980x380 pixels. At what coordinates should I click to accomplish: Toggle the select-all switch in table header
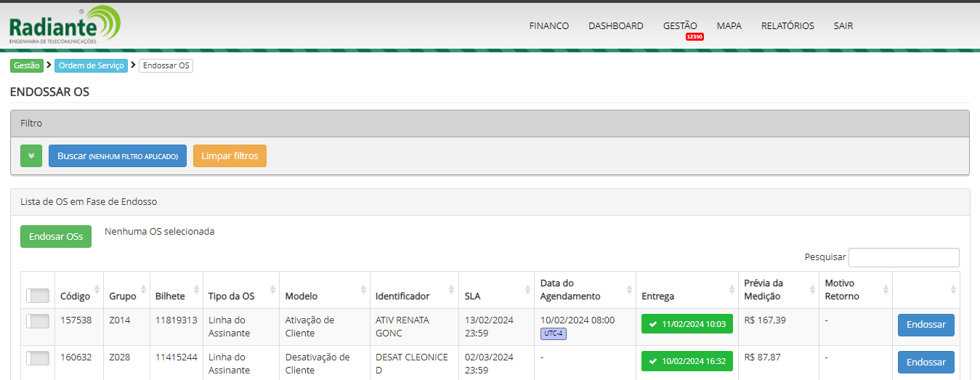[x=37, y=296]
